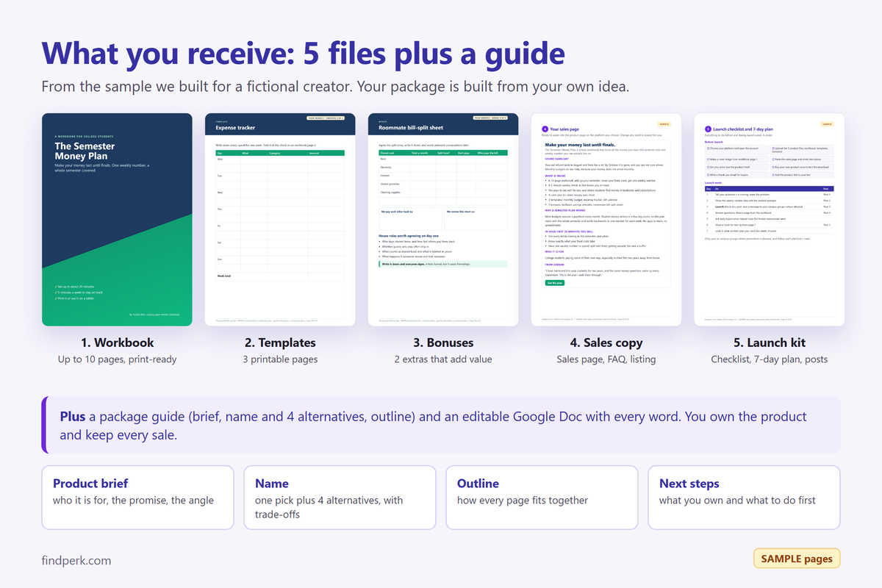Click 'House rules worth agreeing on day one' heading
This screenshot has height=588, width=882.
pyautogui.click(x=409, y=236)
